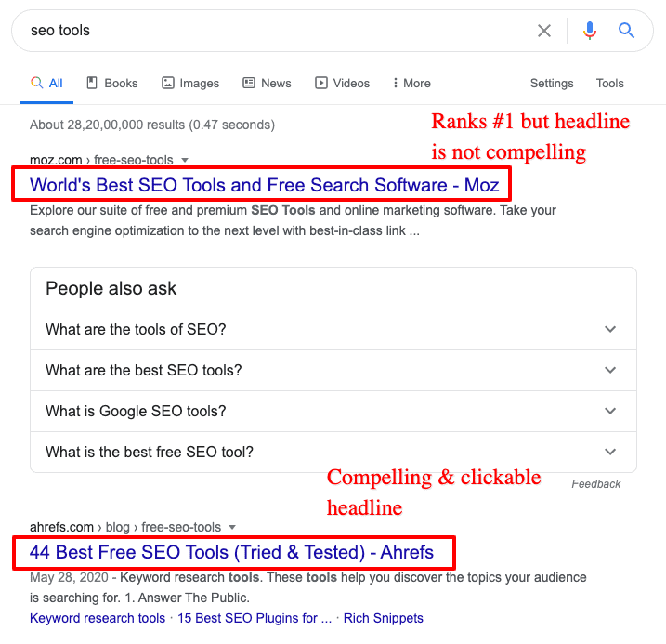Switch to the Books tab
666x644 pixels.
coord(112,84)
